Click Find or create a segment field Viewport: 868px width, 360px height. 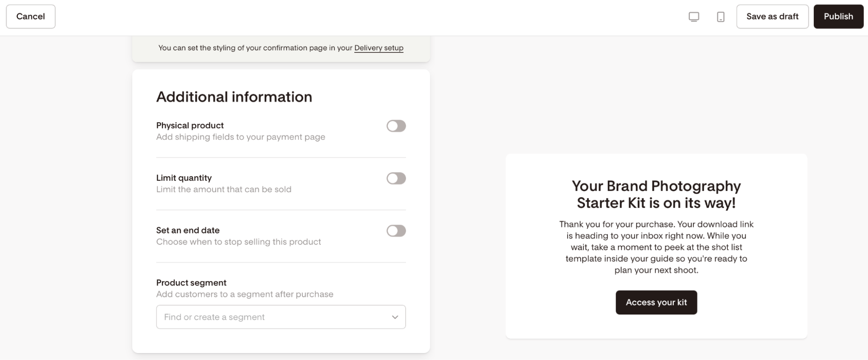coord(281,317)
